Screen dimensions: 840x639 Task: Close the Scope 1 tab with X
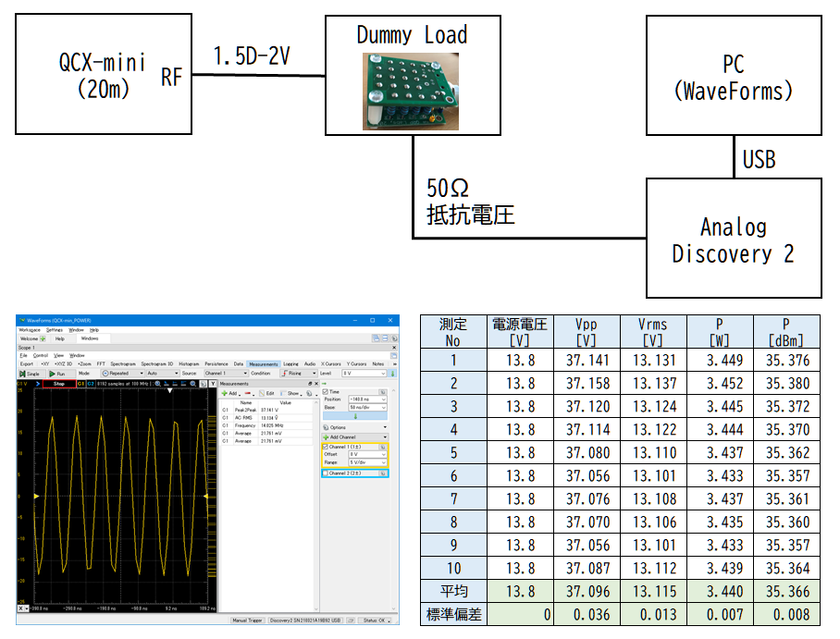394,348
